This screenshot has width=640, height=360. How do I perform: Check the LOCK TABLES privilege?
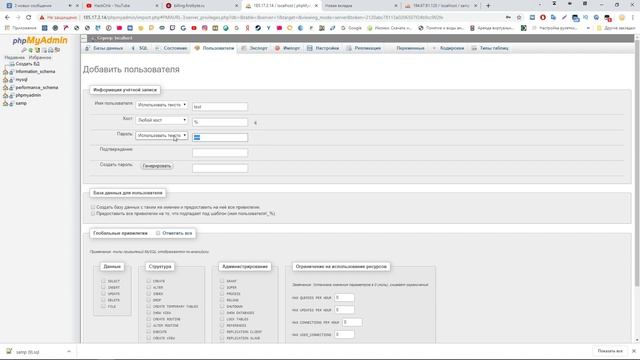coord(222,319)
